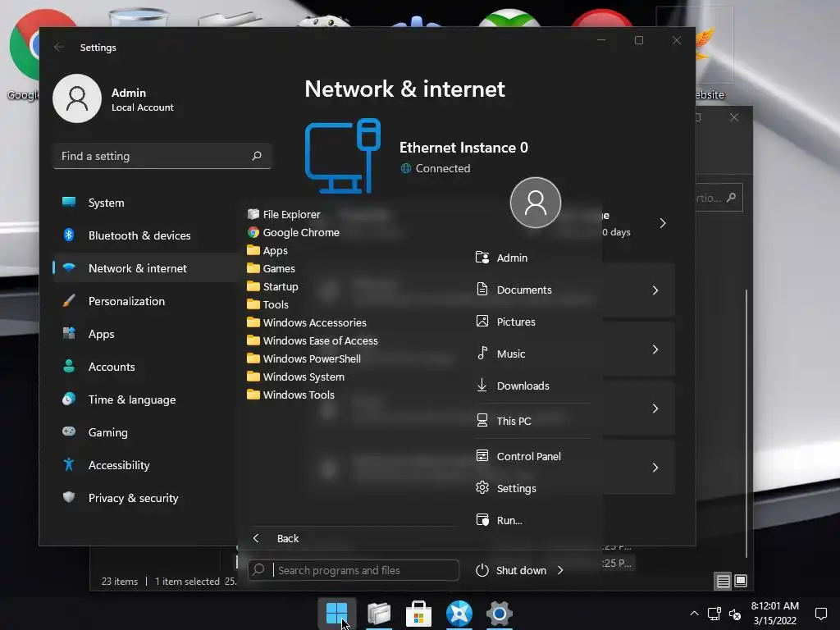Click the magnifier icon in Find a setting
This screenshot has height=630, width=840.
(x=257, y=156)
